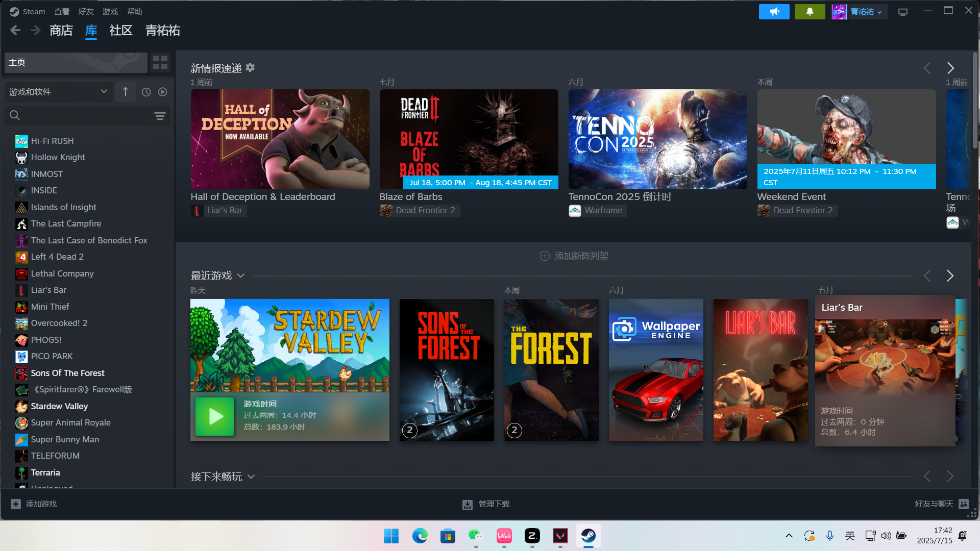
Task: Select the Wallpaper Engine cover
Action: [x=656, y=370]
